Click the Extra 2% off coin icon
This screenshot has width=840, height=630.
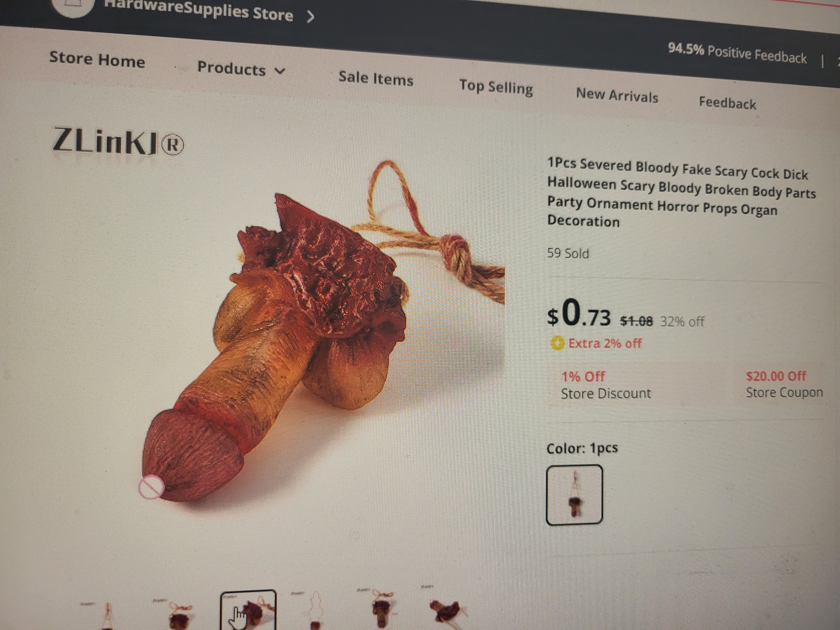coord(558,344)
